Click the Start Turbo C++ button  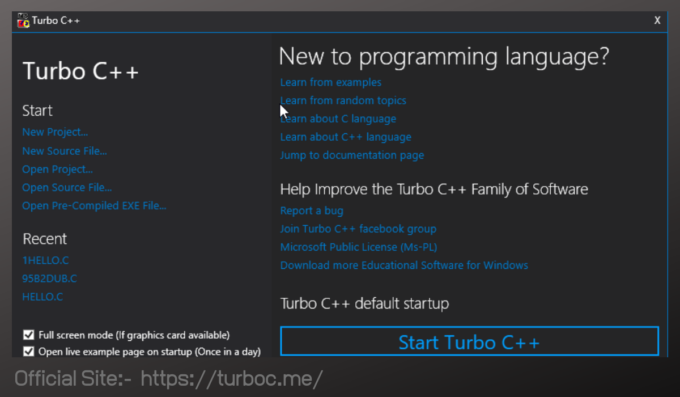(x=469, y=342)
